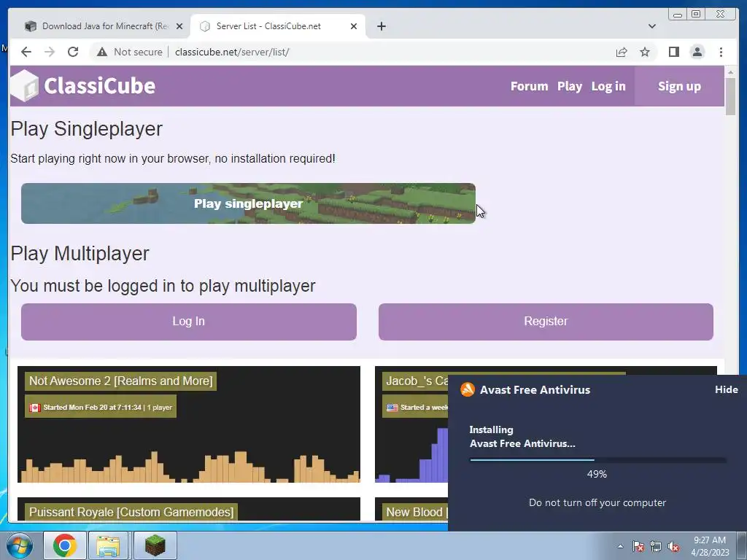Hide the Avast Free Antivirus popup

point(726,389)
